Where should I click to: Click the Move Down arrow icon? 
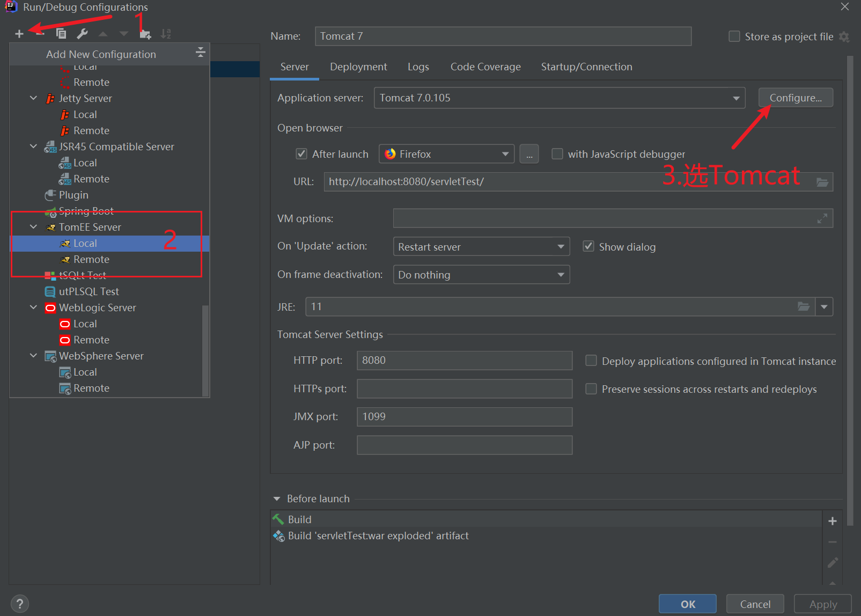pos(124,34)
